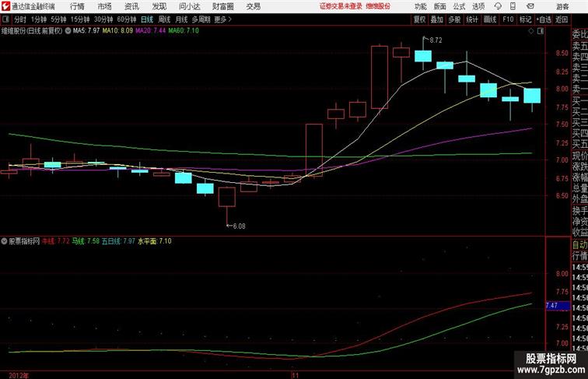
Task: Open main chart indicator dropdown beside 维维股份
Action: tap(68, 31)
